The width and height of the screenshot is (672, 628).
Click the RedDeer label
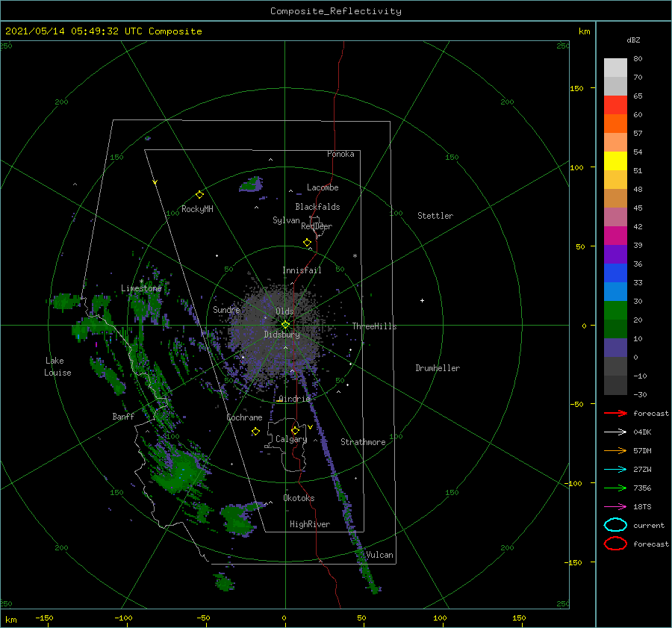(x=317, y=226)
